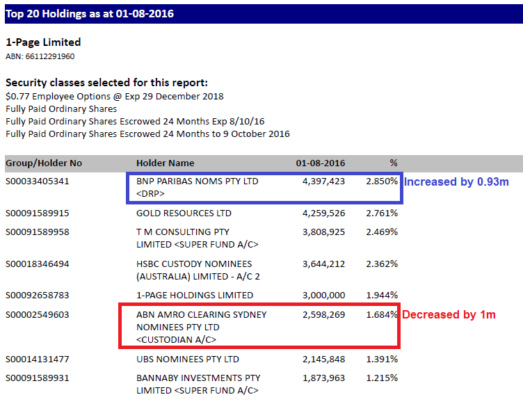Image resolution: width=523 pixels, height=420 pixels.
Task: Select the '1-Page Limited' company name
Action: 43,42
